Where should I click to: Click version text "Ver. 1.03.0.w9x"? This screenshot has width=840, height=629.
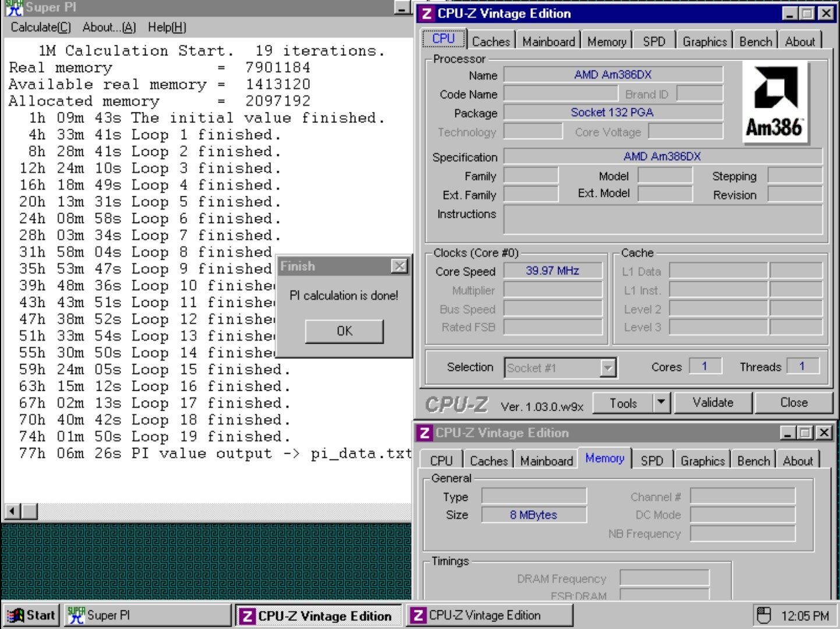(x=542, y=407)
